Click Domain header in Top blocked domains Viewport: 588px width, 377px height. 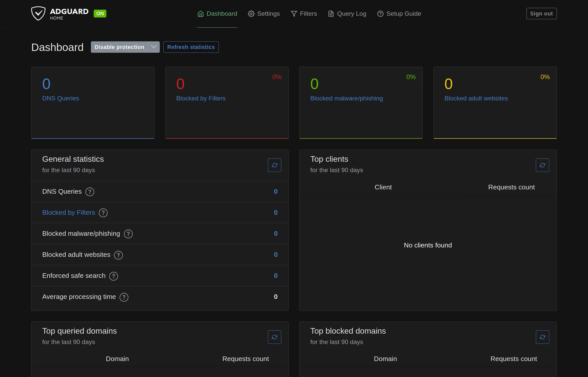click(385, 359)
